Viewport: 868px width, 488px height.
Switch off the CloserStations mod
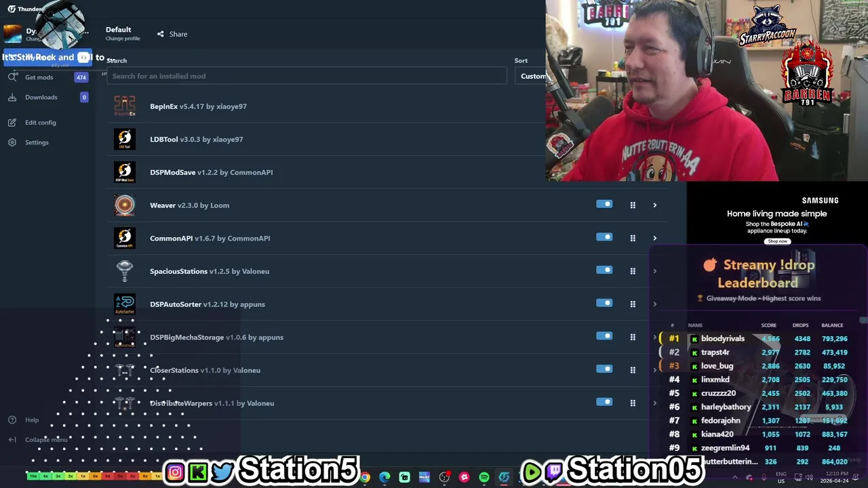[x=604, y=369]
